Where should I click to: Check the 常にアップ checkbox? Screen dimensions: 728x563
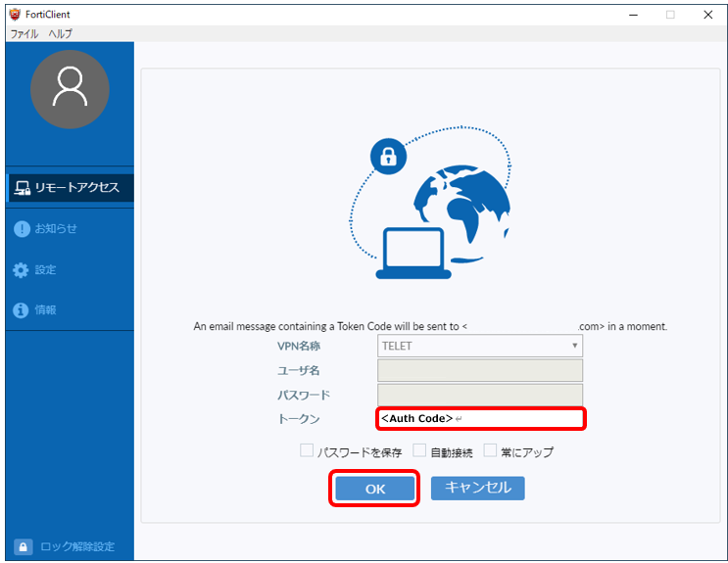[x=490, y=450]
